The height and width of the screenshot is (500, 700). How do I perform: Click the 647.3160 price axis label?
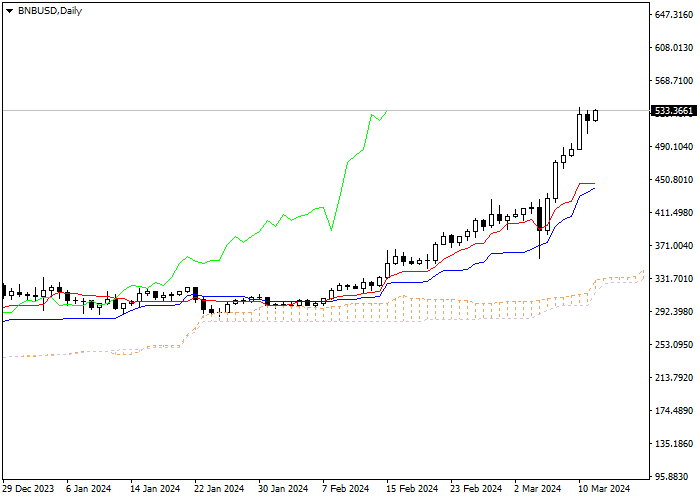pyautogui.click(x=674, y=15)
